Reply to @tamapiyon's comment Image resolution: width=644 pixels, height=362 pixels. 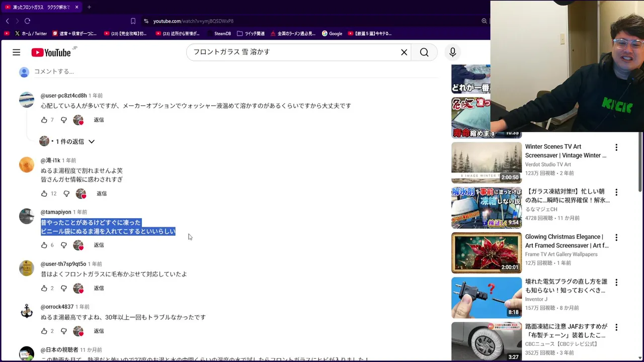tap(99, 245)
